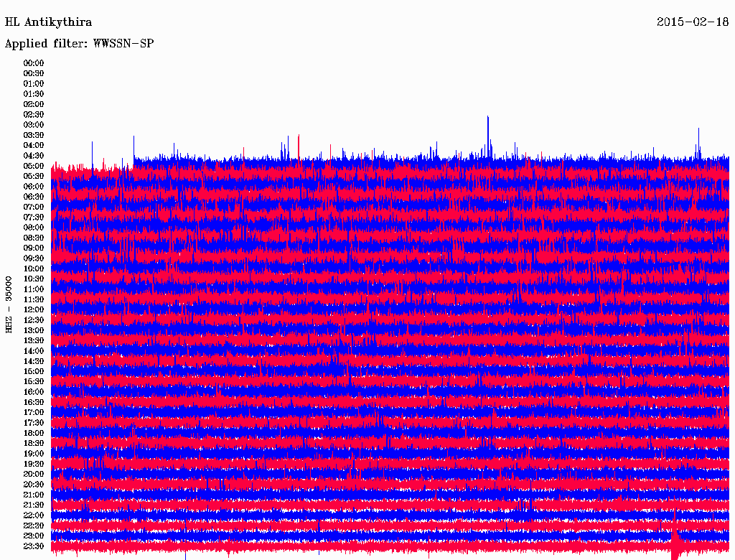The height and width of the screenshot is (560, 735).
Task: Click the 02:00 time label
Action: (x=34, y=104)
